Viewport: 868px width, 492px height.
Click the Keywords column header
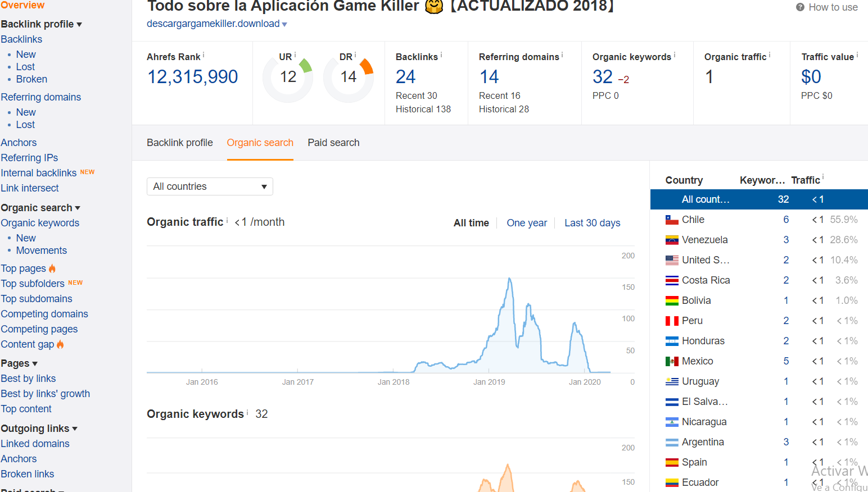click(x=762, y=180)
